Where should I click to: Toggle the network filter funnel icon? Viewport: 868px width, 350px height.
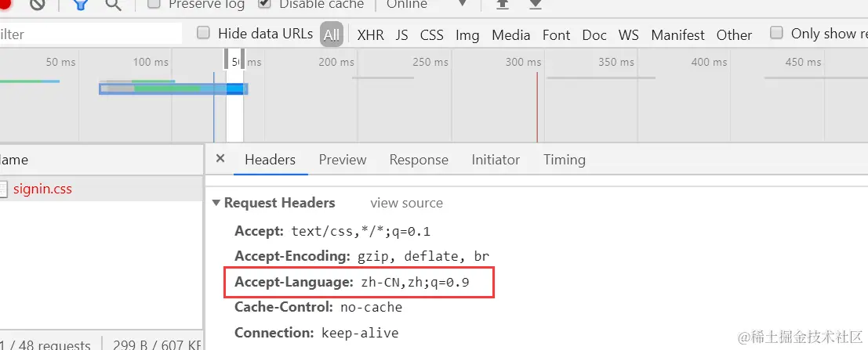tap(82, 5)
